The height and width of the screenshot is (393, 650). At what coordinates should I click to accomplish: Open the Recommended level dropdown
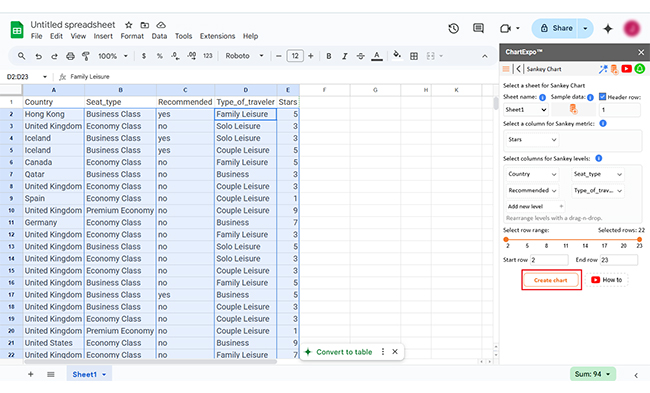coord(532,191)
